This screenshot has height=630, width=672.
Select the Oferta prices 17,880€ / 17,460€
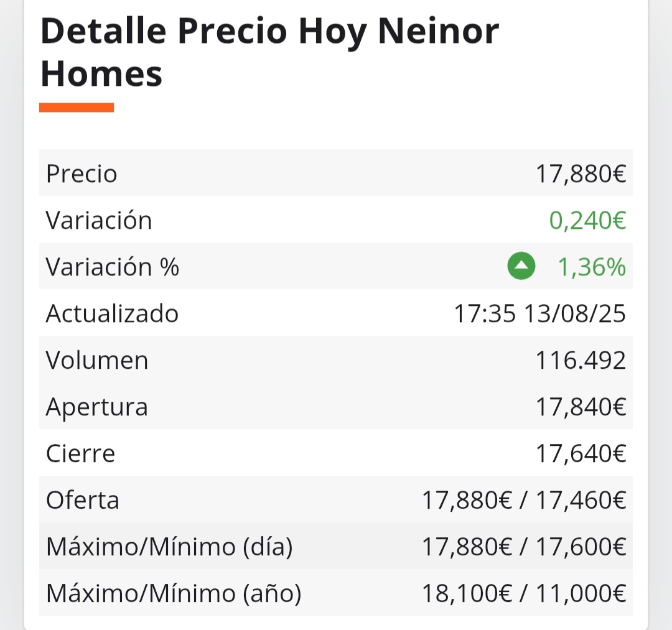click(524, 500)
